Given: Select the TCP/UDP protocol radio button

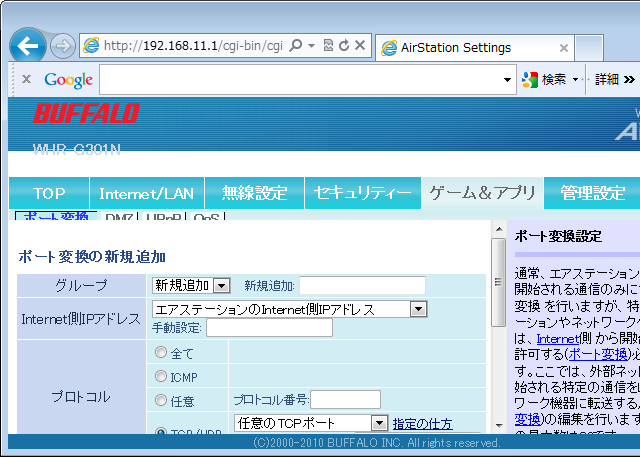Looking at the screenshot, I should [161, 431].
